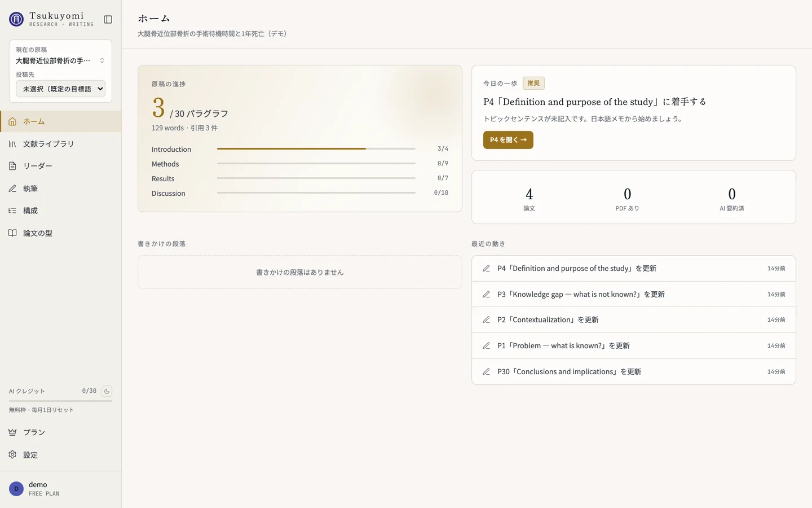Click the pencil icon in the P1 activity row

tap(486, 345)
